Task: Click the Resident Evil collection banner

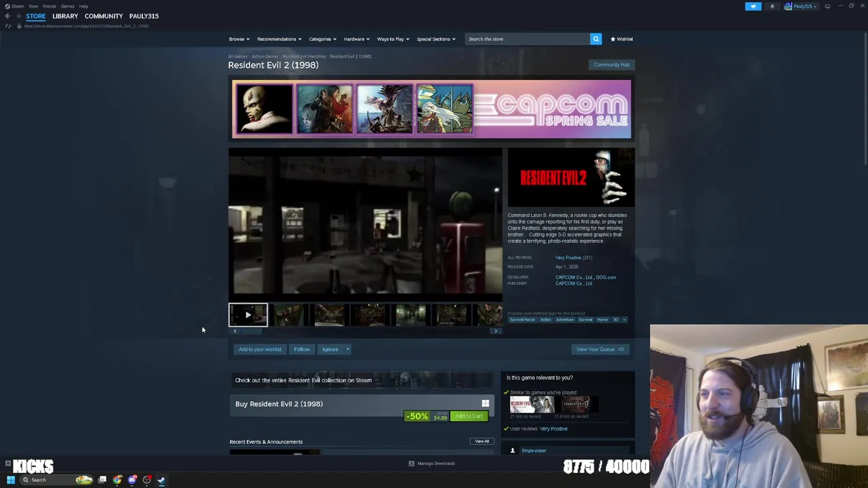Action: 361,380
